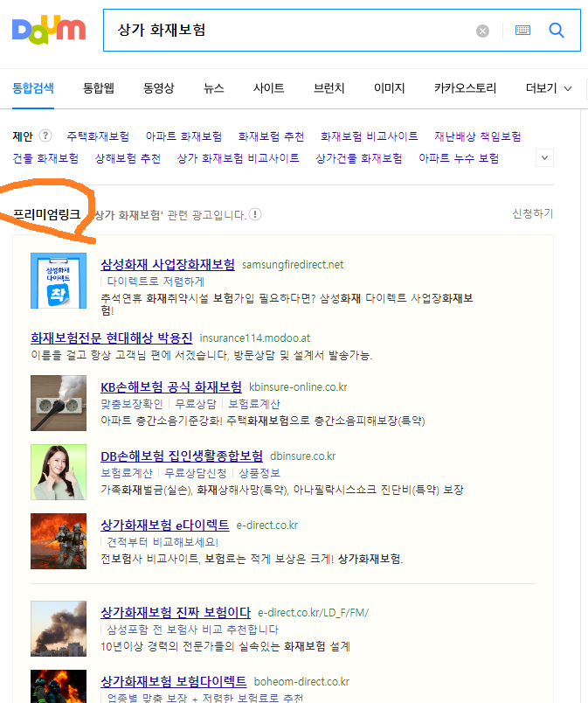Expand the suggestions list chevron
Screen dimensions: 588x703
pos(544,157)
